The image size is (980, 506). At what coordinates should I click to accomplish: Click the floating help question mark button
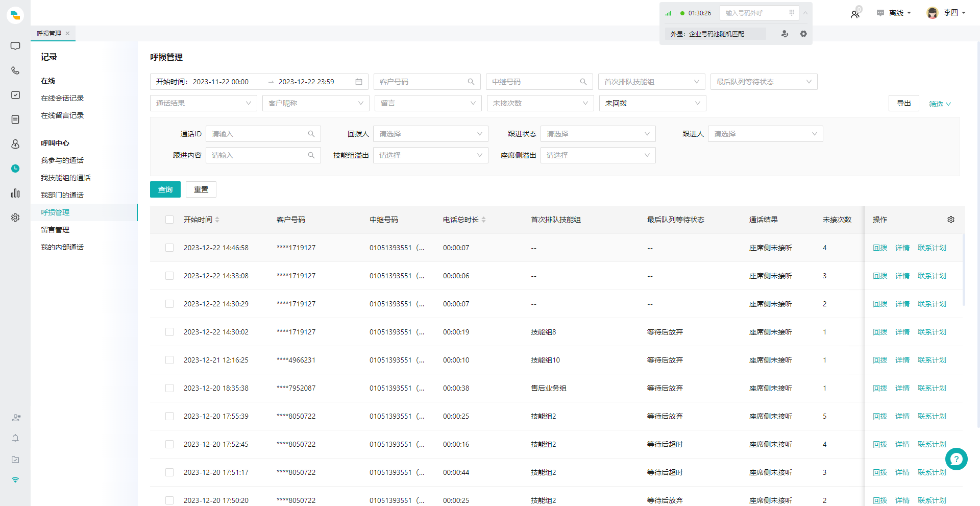click(957, 459)
